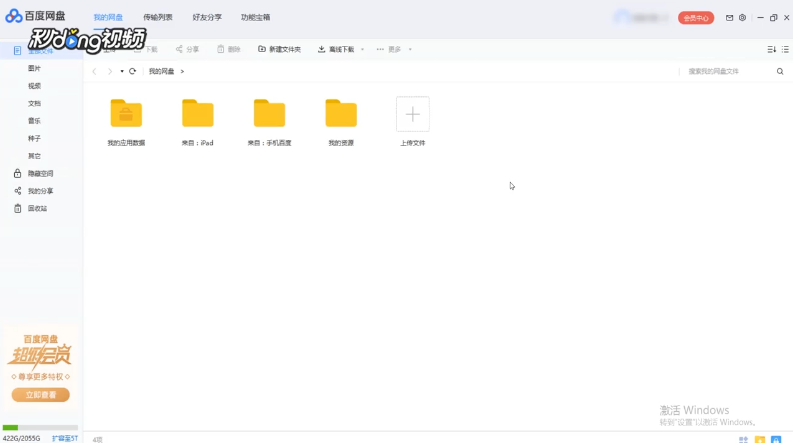Click the 扩容至5T link

(65, 438)
